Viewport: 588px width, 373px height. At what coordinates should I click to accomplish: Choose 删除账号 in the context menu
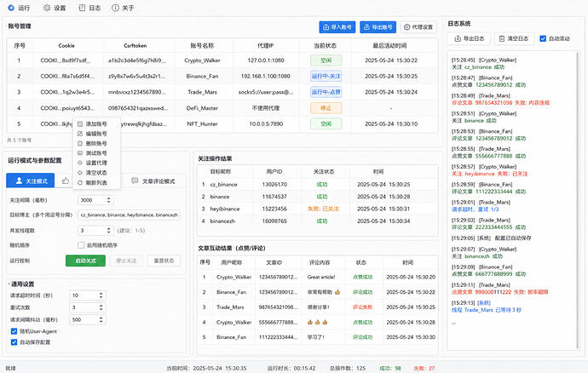[x=96, y=143]
